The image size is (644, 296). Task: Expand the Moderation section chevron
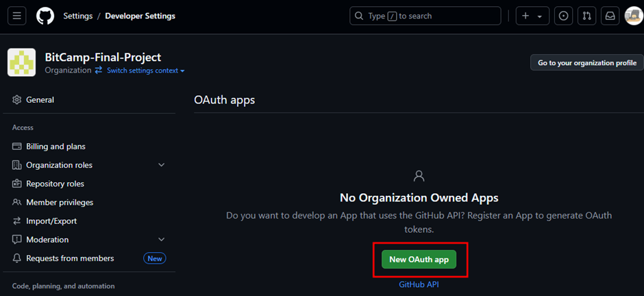(162, 239)
